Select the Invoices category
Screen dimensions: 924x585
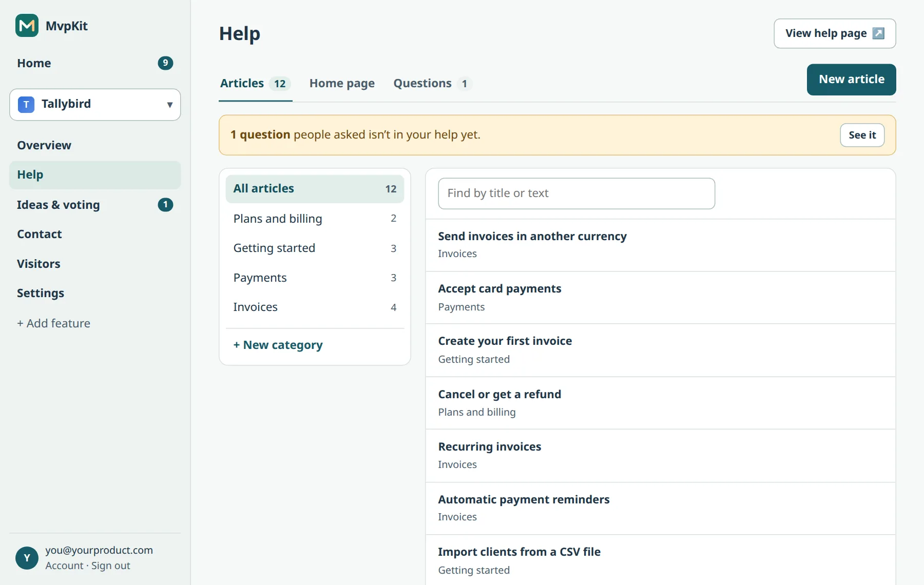coord(315,307)
